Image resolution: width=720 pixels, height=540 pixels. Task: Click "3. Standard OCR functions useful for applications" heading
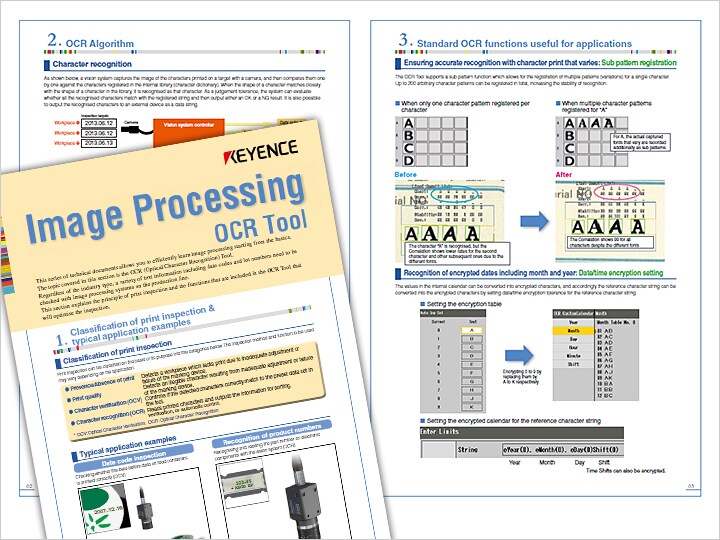[515, 41]
